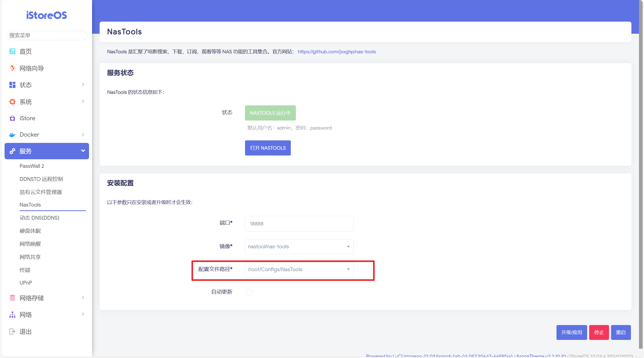644x358 pixels.
Task: Click the System gear icon
Action: tap(12, 102)
